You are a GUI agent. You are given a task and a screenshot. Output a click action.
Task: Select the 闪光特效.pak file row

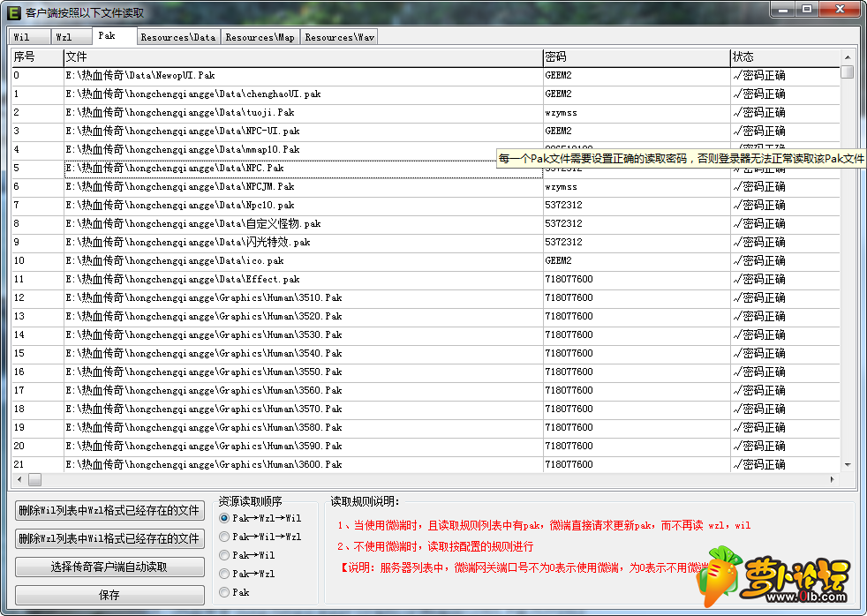point(426,242)
